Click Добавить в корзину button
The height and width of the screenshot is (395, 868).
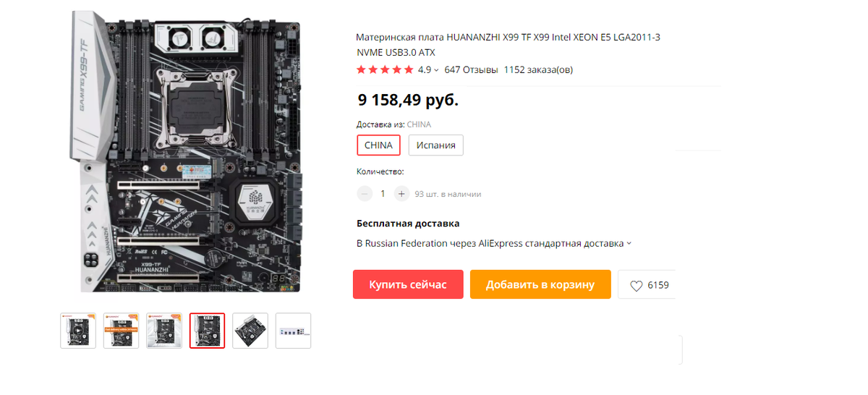(x=540, y=285)
